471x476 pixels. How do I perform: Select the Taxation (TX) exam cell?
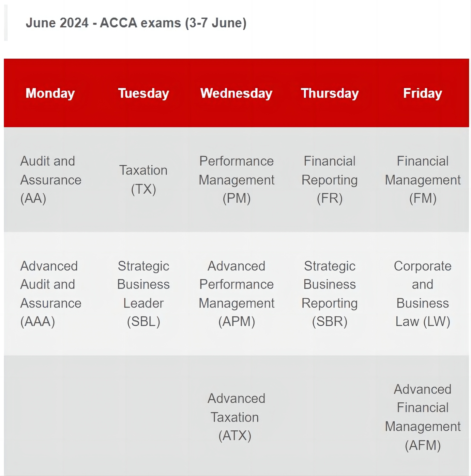tap(144, 180)
